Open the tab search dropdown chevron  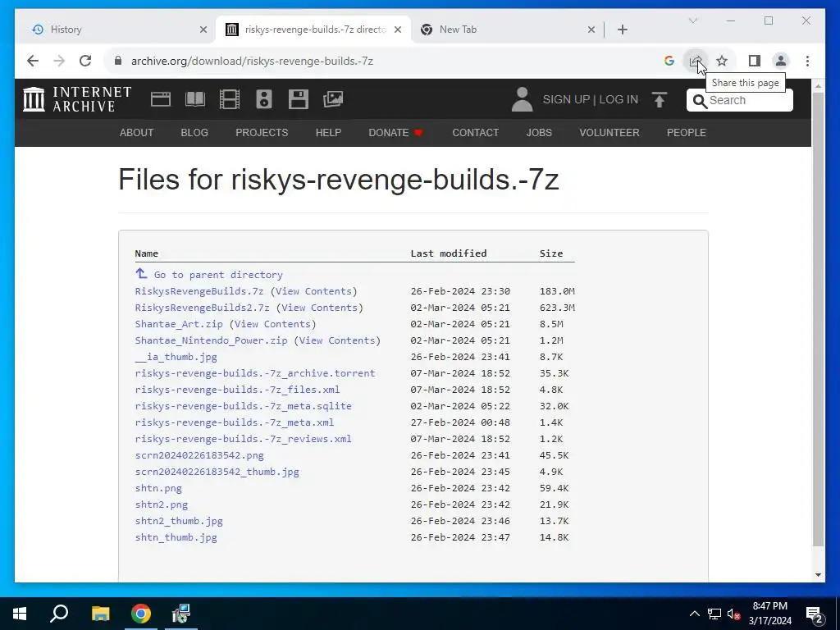tap(692, 21)
